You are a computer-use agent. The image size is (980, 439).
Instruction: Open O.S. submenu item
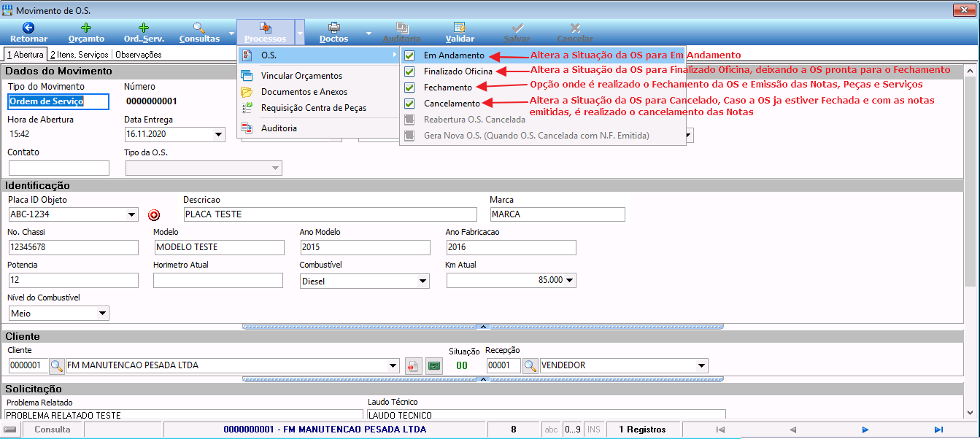(318, 55)
